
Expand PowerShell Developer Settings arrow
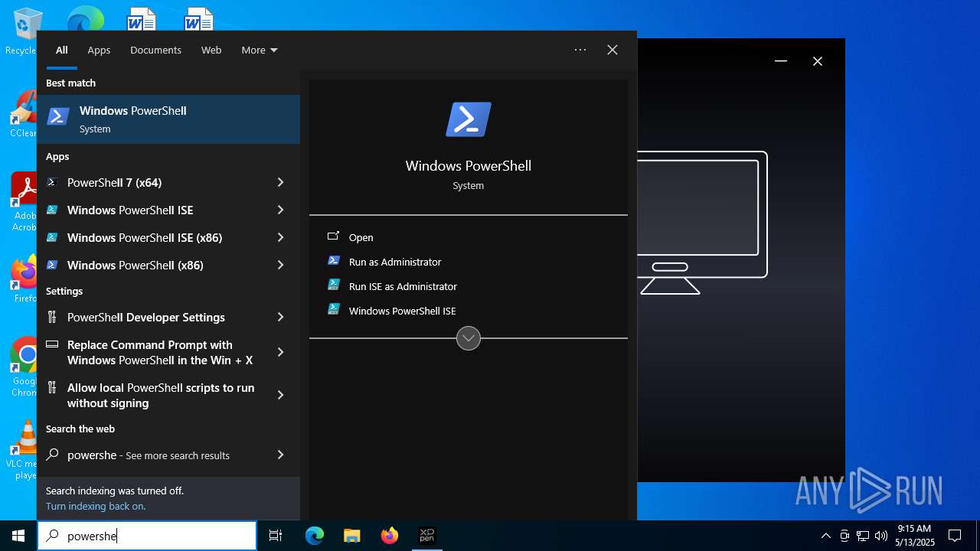coord(280,317)
